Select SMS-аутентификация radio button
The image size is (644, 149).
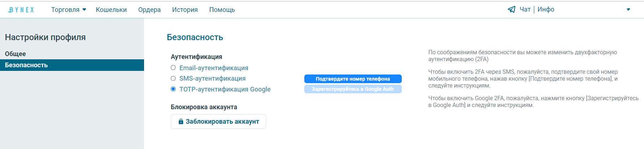[173, 78]
